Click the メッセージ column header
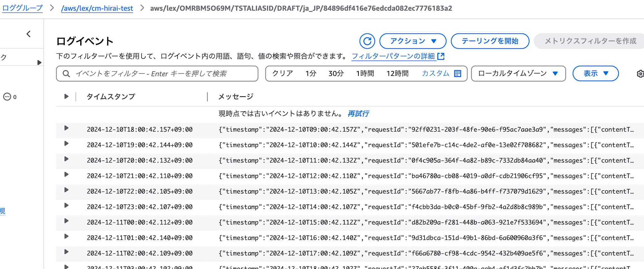Viewport: 644px width, 269px height. [236, 97]
